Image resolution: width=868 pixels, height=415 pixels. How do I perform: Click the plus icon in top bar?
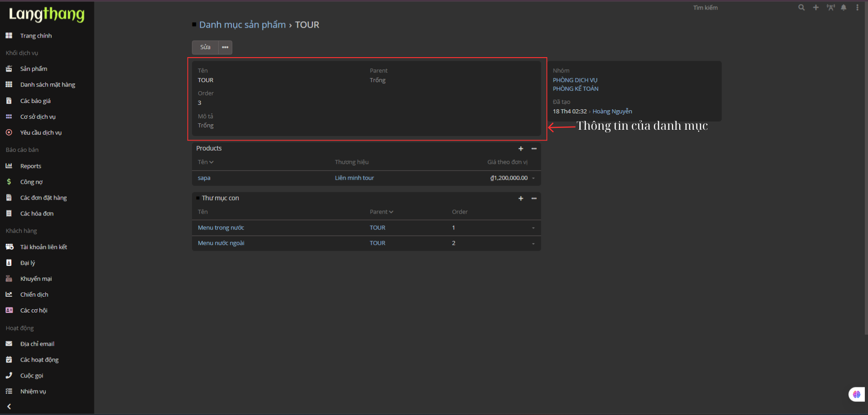[x=816, y=8]
